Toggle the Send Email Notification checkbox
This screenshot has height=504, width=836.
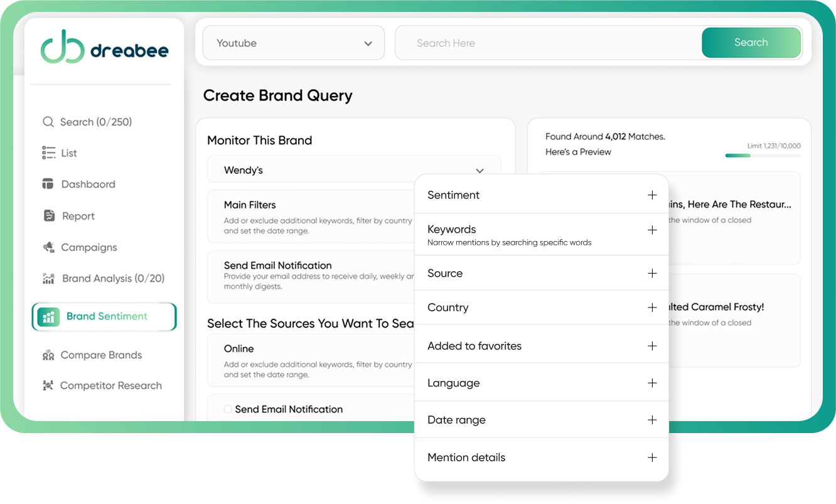[228, 409]
